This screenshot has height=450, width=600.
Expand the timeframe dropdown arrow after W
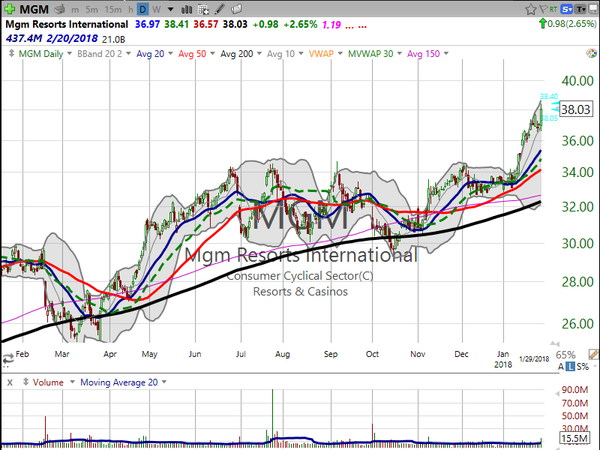click(171, 9)
